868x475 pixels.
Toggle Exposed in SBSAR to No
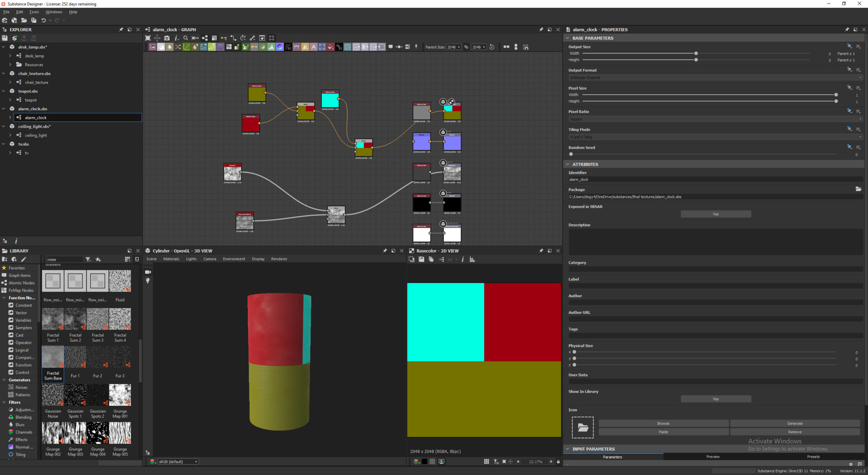point(716,214)
